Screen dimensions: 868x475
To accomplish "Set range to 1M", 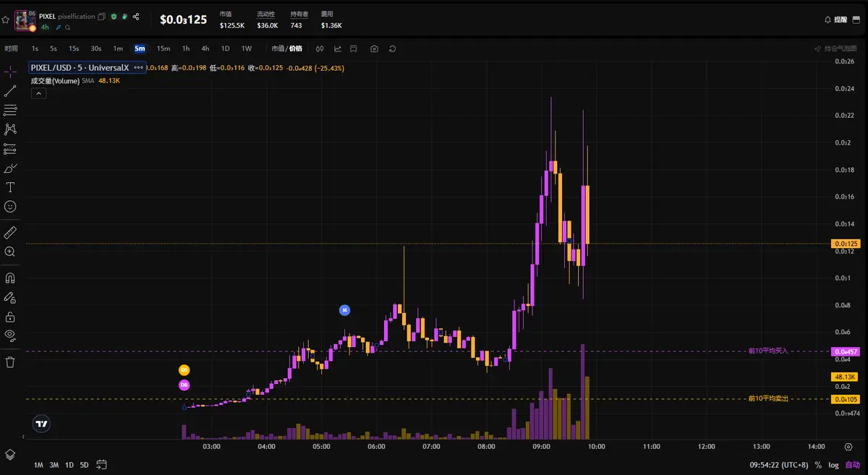I will click(38, 465).
